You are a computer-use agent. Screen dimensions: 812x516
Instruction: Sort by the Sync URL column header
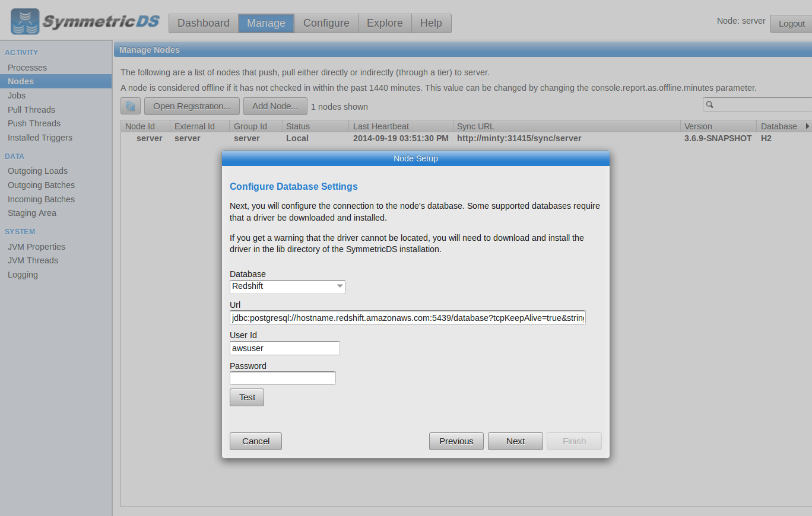(x=566, y=126)
